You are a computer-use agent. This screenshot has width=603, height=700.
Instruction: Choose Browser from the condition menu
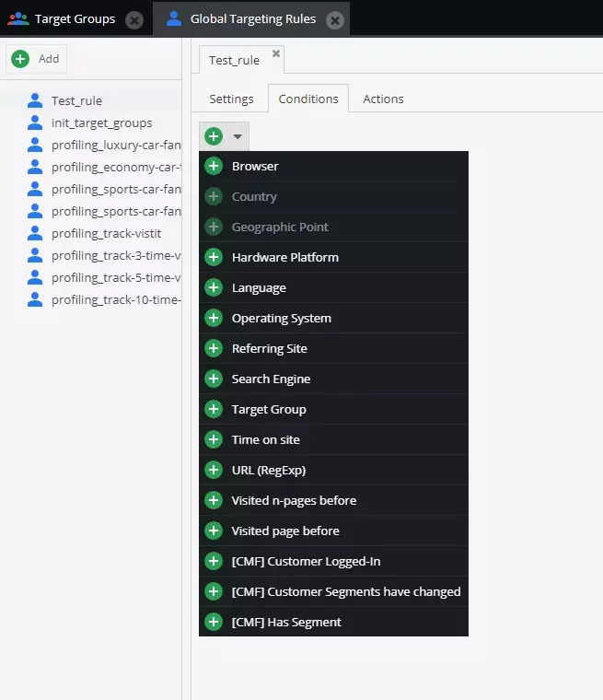[333, 166]
